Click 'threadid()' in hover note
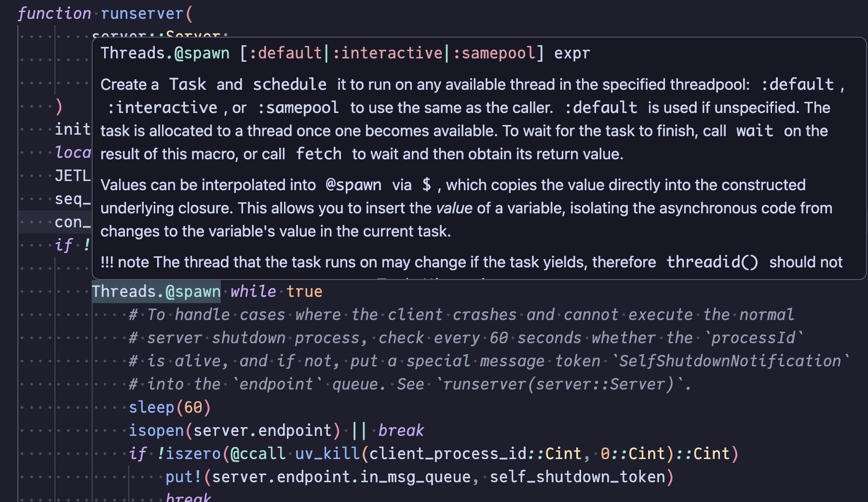Screen dimensions: 868x502 (712, 262)
